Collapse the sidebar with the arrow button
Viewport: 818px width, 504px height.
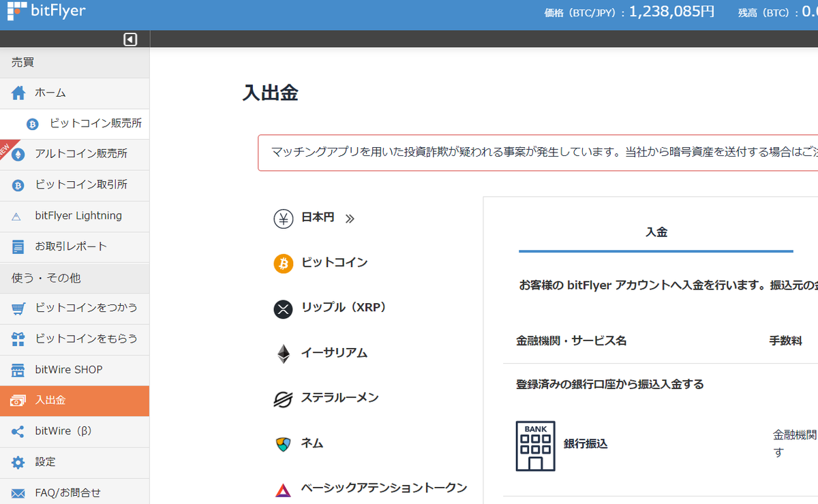pyautogui.click(x=130, y=40)
